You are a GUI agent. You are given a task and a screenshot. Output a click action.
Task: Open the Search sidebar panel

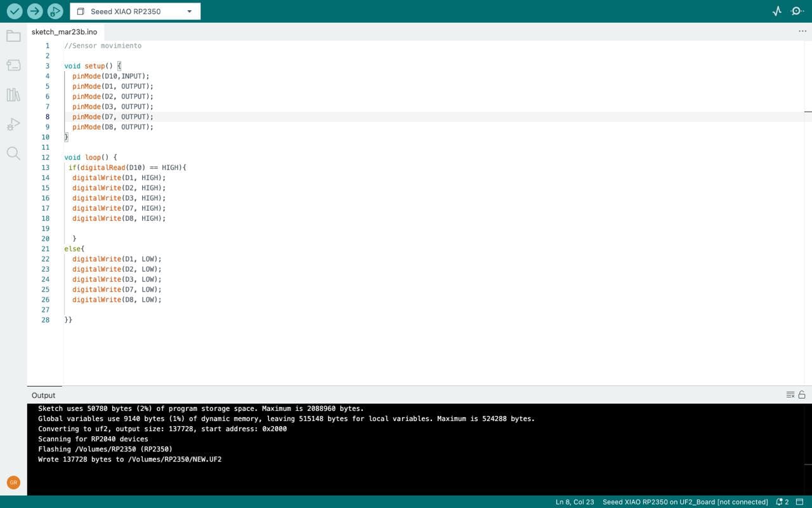point(13,153)
